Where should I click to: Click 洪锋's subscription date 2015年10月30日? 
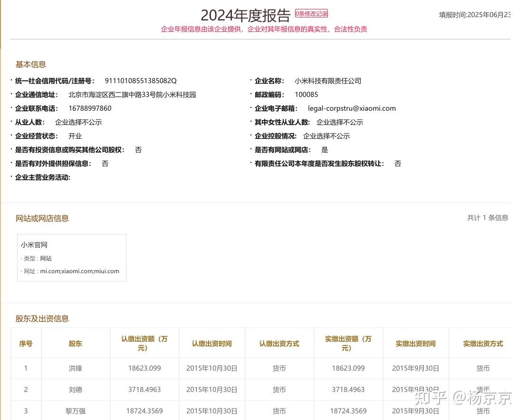click(212, 368)
